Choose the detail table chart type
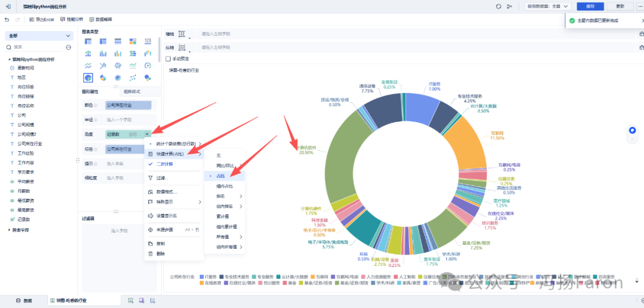 [x=118, y=41]
